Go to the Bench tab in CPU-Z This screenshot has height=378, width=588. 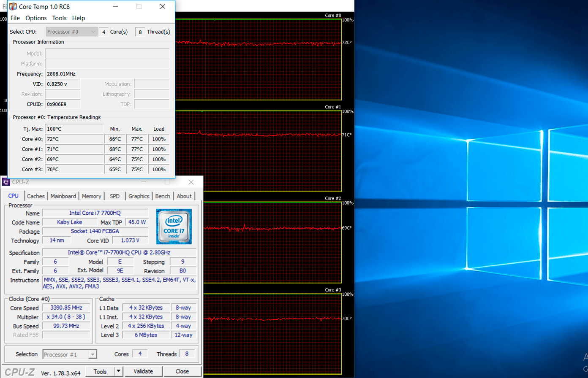(163, 196)
